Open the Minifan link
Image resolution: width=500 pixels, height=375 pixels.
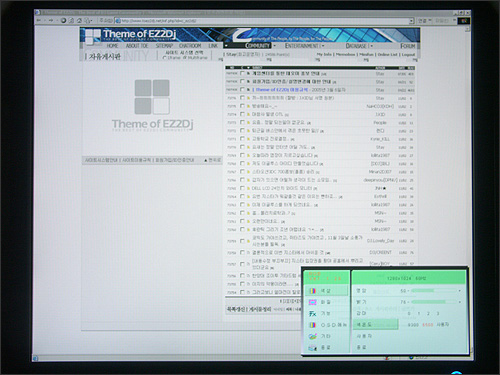coord(367,54)
